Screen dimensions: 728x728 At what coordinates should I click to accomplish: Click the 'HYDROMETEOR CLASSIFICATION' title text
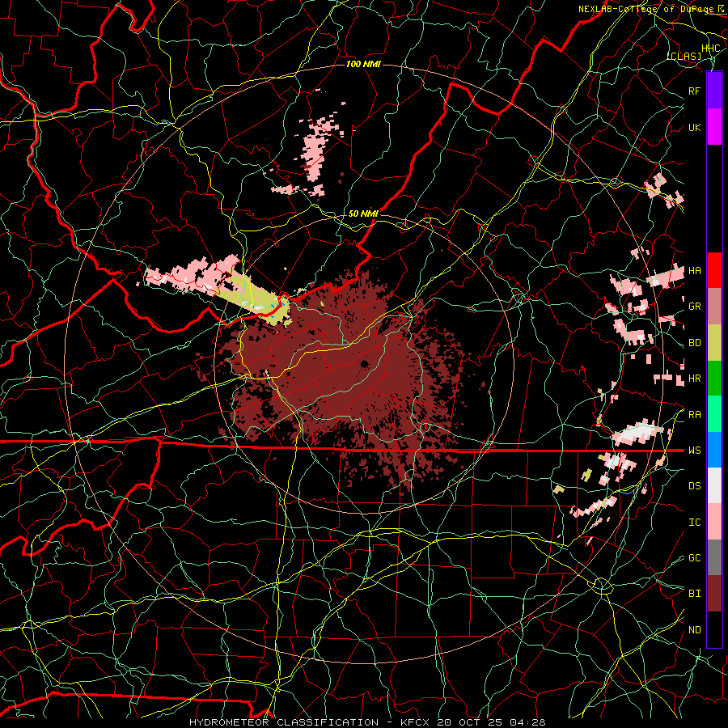click(284, 722)
